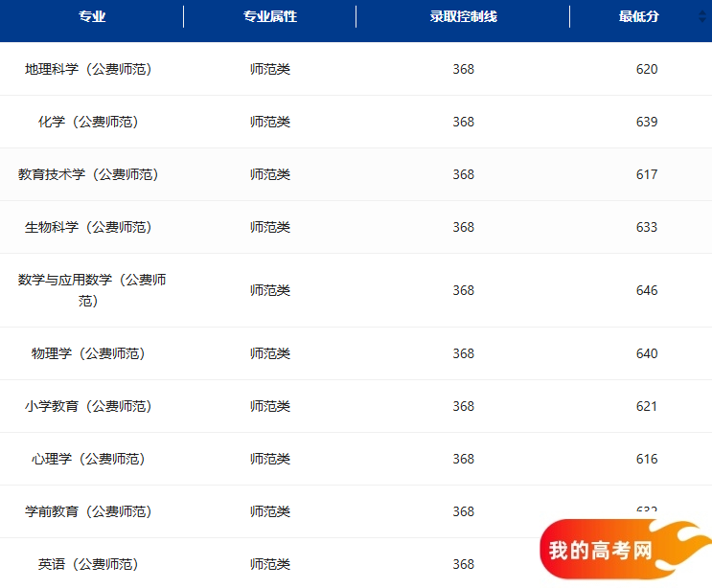
Task: Click minimum score 639 for 化学
Action: click(x=647, y=122)
